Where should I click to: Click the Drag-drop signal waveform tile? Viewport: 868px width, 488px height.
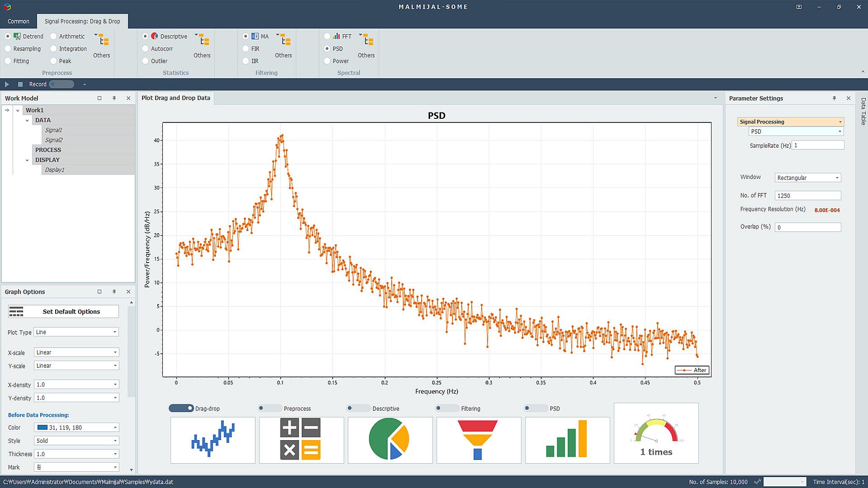coord(213,440)
